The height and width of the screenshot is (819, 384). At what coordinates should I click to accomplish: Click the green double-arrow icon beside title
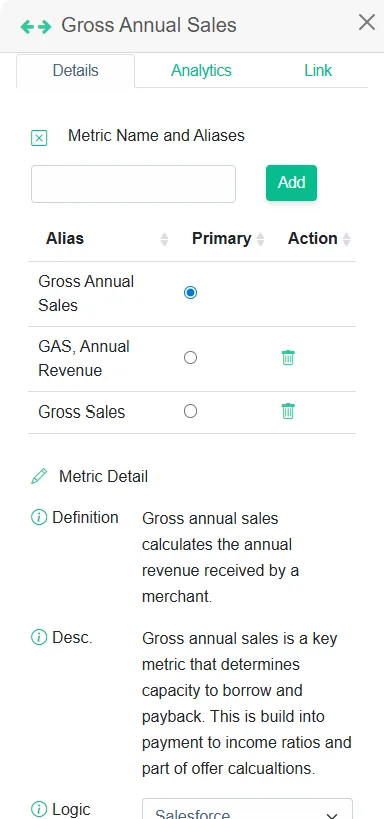tap(36, 27)
